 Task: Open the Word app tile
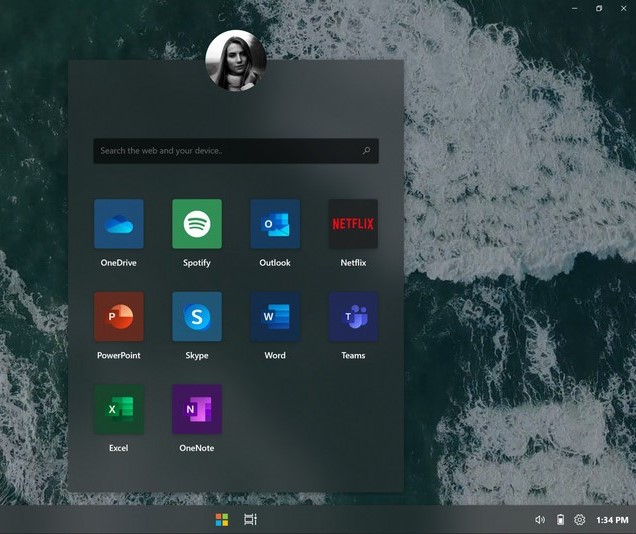click(x=275, y=317)
